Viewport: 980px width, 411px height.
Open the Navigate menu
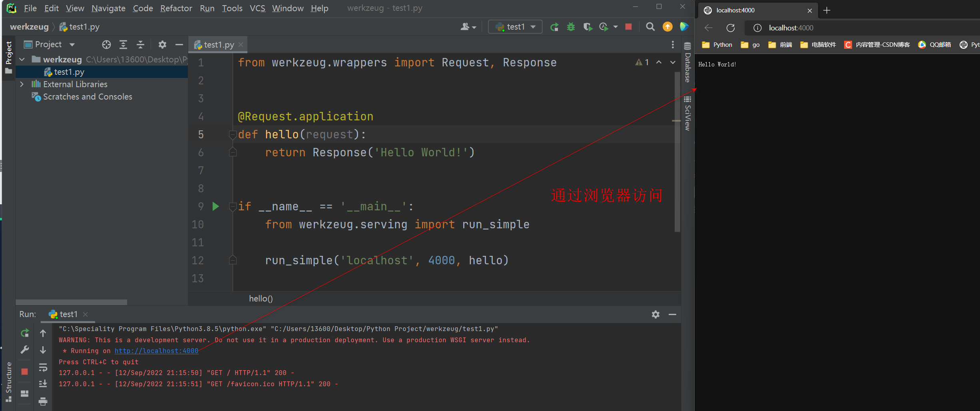(108, 8)
